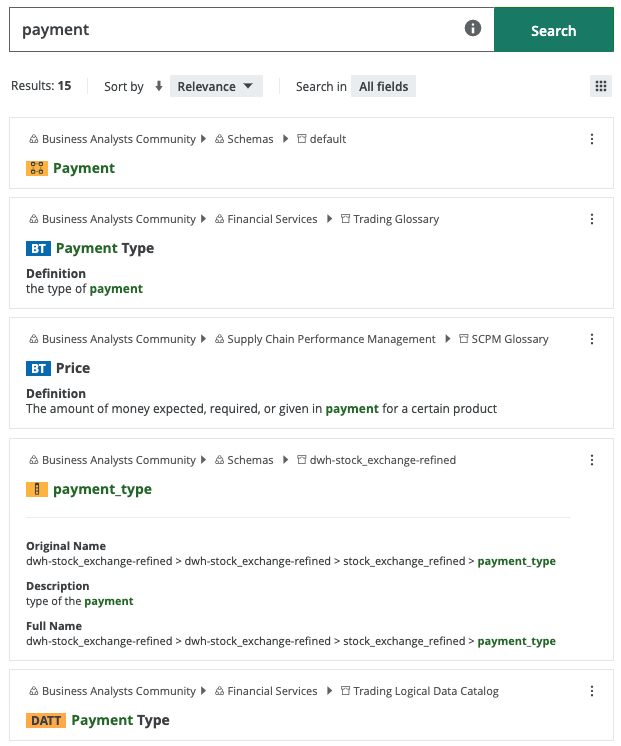Open the All fields search scope dropdown
The width and height of the screenshot is (621, 746).
pyautogui.click(x=383, y=87)
